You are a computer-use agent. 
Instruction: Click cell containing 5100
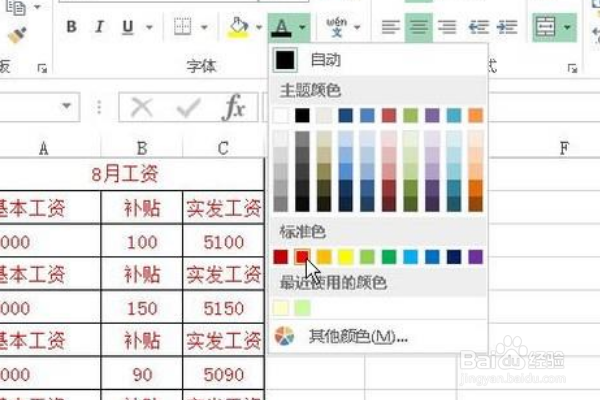click(x=223, y=242)
